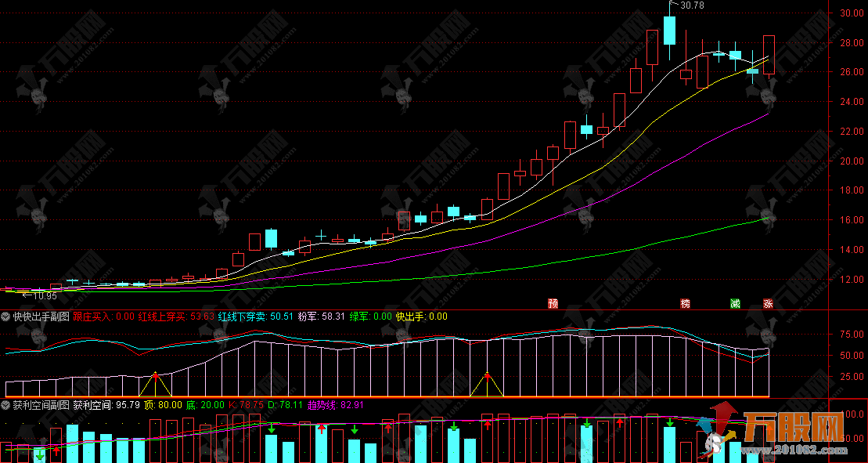
Task: Select the yellow triangle signal nearest the 预 marker
Action: point(487,385)
